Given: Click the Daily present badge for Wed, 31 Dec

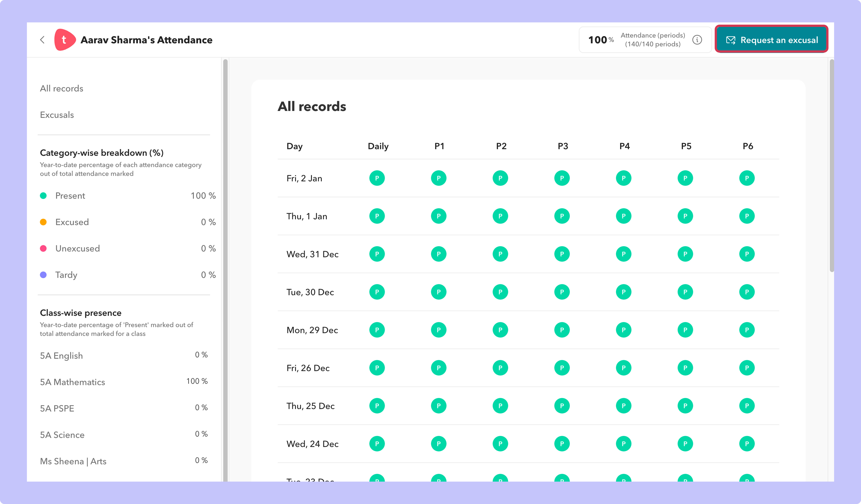Looking at the screenshot, I should 377,254.
